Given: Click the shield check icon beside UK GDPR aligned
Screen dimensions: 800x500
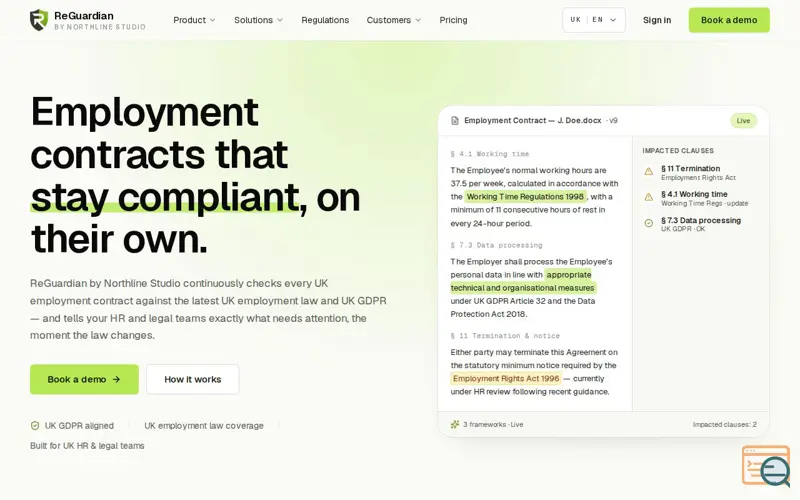Looking at the screenshot, I should click(x=35, y=426).
